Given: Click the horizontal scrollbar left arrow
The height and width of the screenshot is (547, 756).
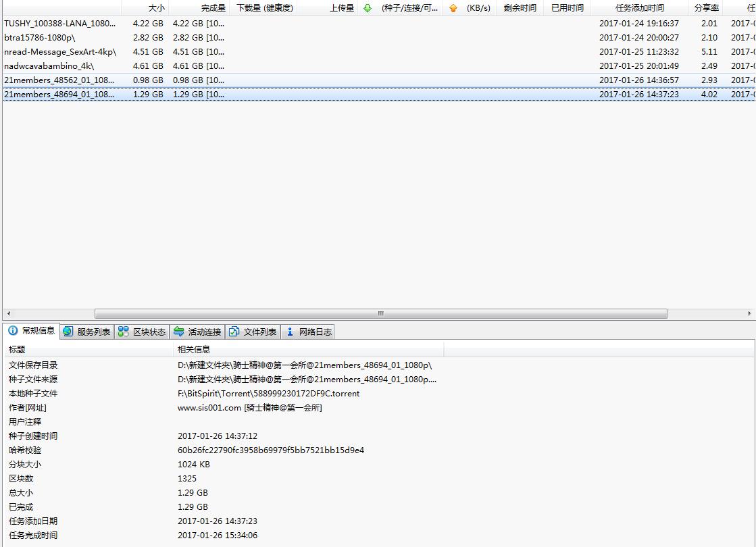Looking at the screenshot, I should (x=7, y=313).
